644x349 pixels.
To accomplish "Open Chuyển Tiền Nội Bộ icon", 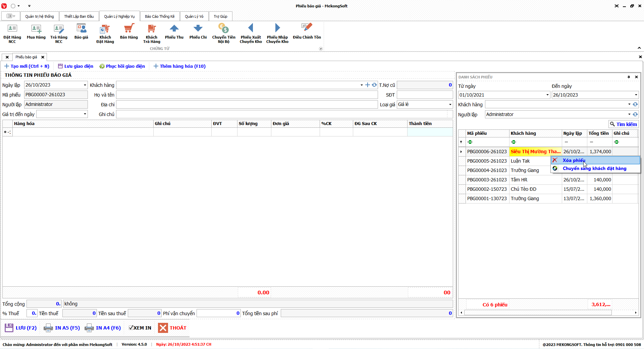I will 224,29.
